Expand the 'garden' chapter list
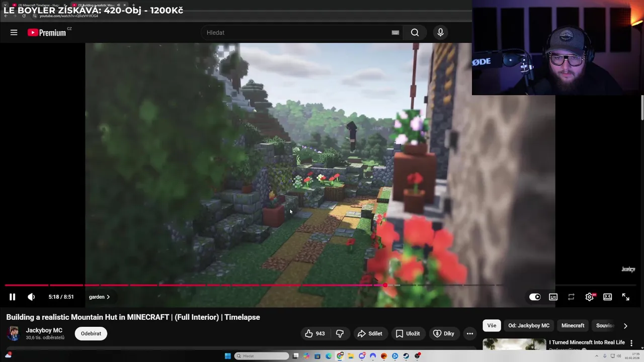This screenshot has width=644, height=362. click(99, 297)
